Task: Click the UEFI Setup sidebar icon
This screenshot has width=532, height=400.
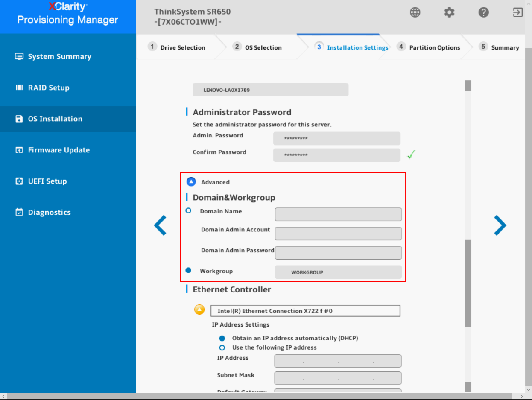Action: tap(19, 181)
